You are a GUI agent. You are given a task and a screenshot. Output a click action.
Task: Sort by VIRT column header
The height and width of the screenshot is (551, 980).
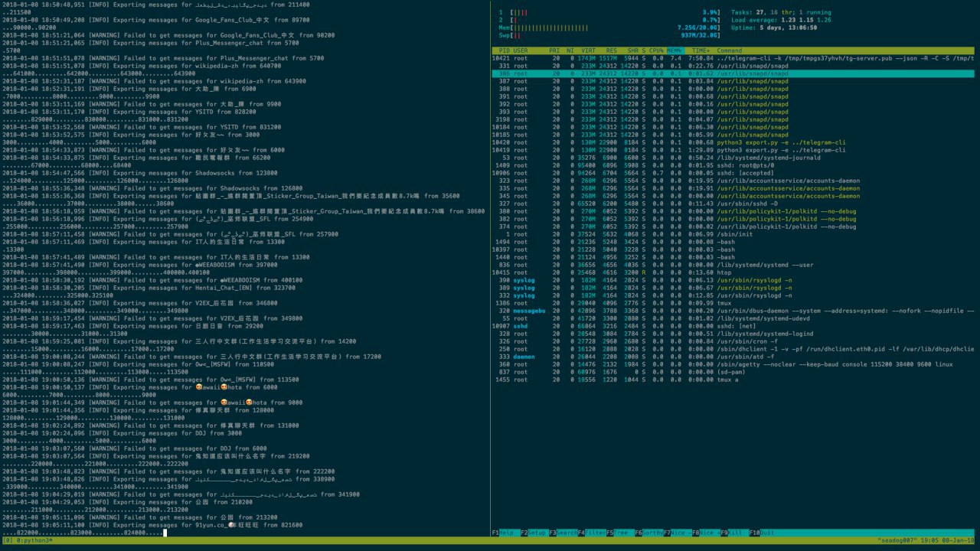587,51
